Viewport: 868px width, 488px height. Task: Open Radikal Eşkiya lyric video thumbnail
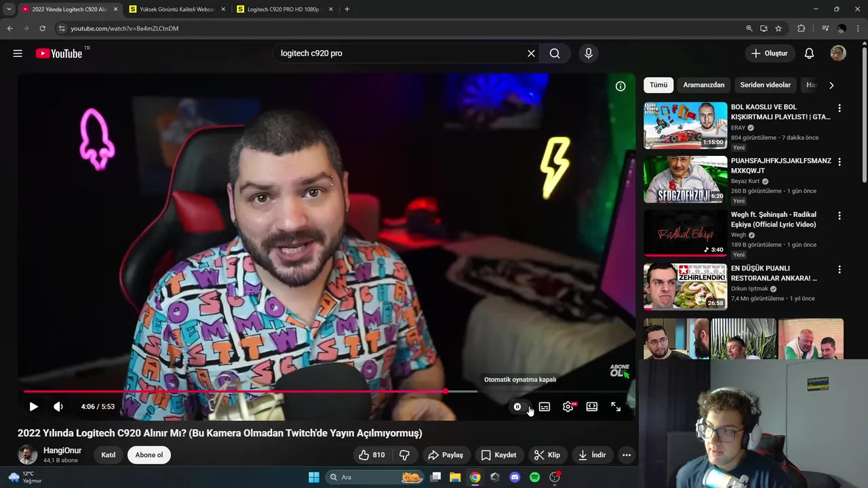pos(685,233)
